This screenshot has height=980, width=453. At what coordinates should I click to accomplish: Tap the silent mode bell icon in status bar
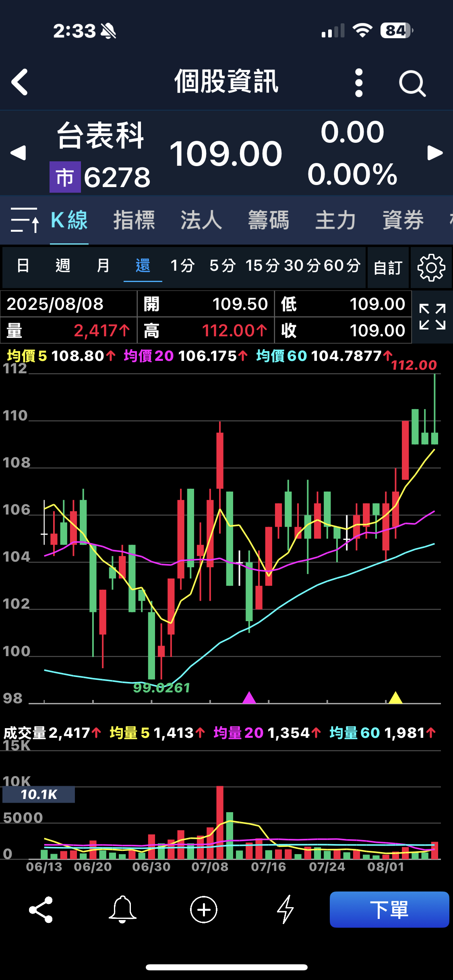click(108, 31)
